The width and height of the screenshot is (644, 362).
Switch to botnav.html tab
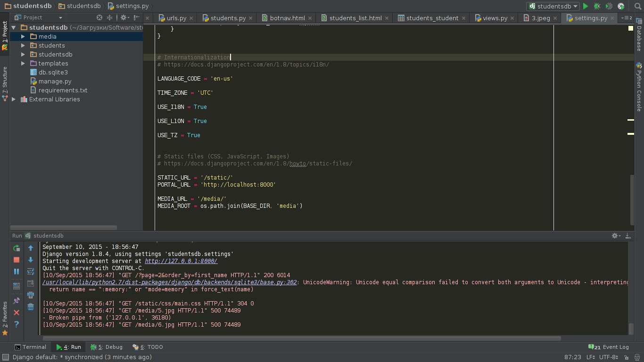[x=287, y=18]
